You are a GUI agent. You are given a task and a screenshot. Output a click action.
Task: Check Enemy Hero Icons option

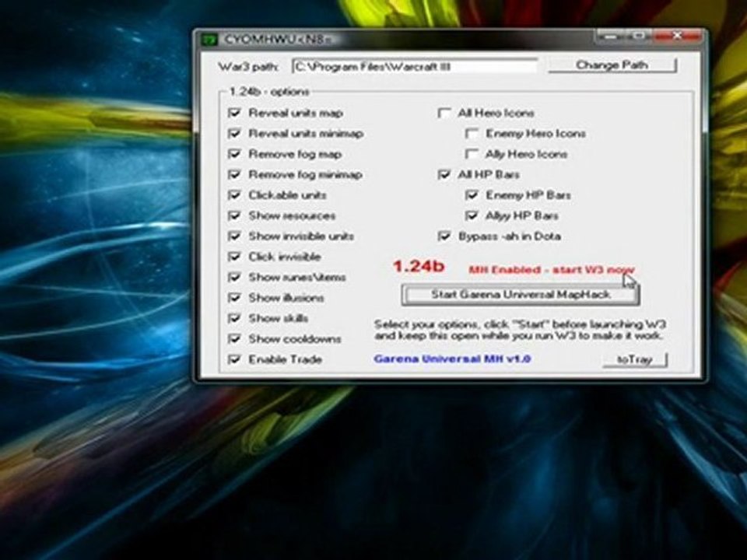point(472,133)
